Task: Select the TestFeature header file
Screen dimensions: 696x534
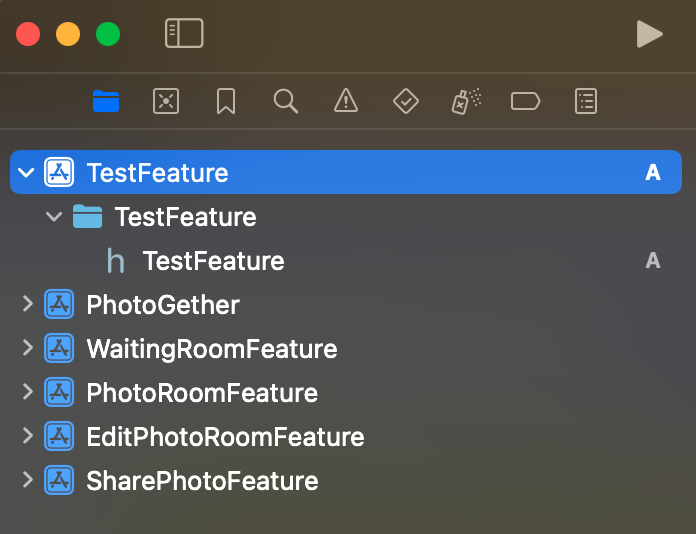Action: click(213, 261)
